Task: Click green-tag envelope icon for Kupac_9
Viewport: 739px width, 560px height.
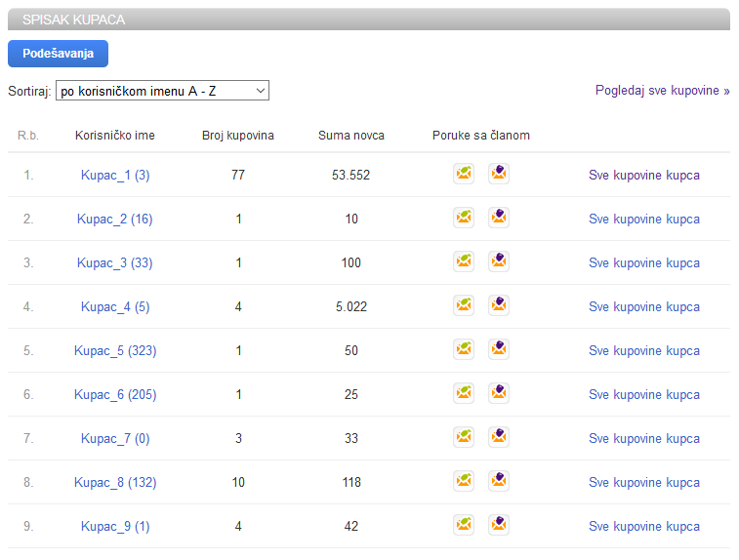Action: pos(464,525)
